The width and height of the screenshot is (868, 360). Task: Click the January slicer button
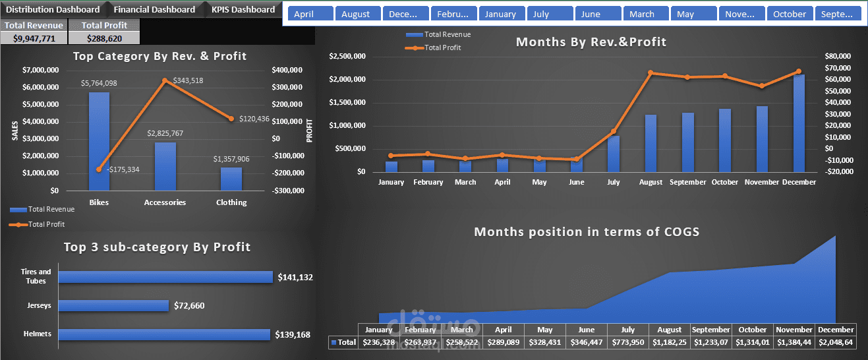(502, 14)
